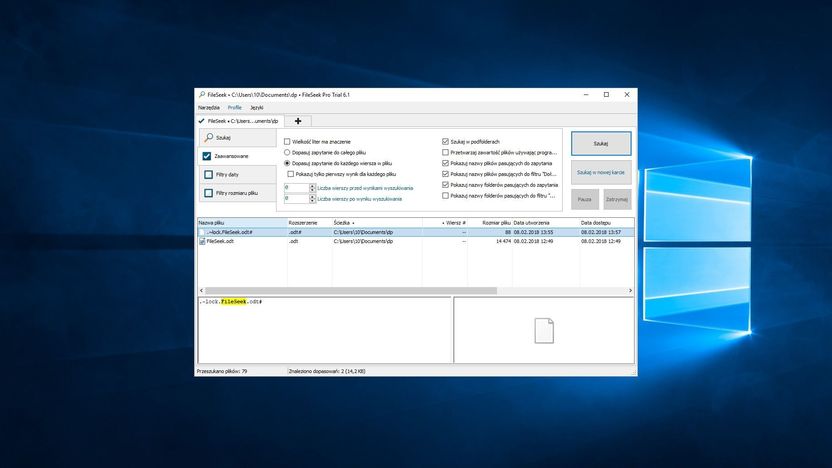Open the Szukaj side panel tab
Viewport: 832px width, 468px height.
click(238, 137)
